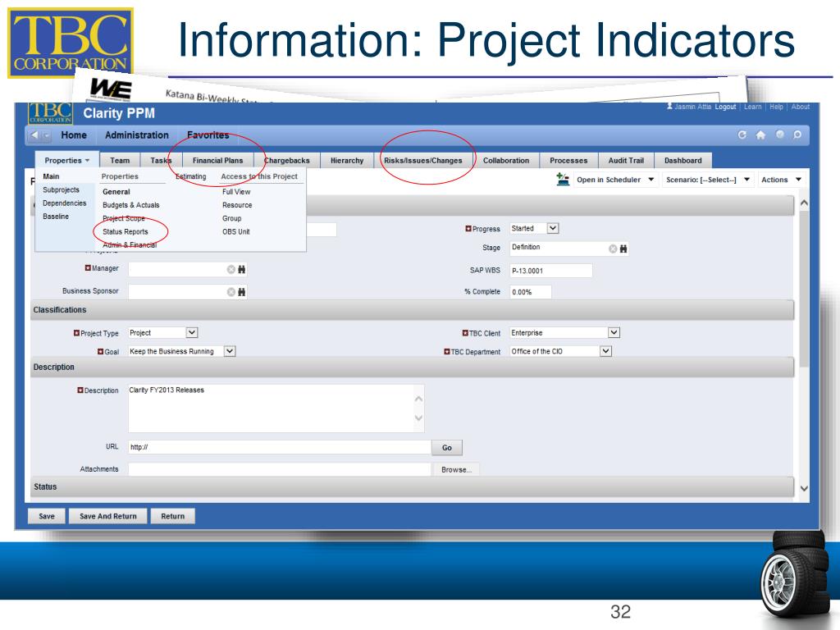Image resolution: width=840 pixels, height=630 pixels.
Task: Click the page scrollbar down arrow
Action: point(804,488)
